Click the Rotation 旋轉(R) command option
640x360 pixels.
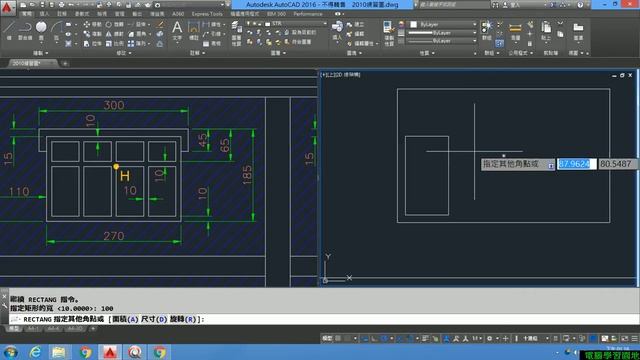tap(183, 319)
